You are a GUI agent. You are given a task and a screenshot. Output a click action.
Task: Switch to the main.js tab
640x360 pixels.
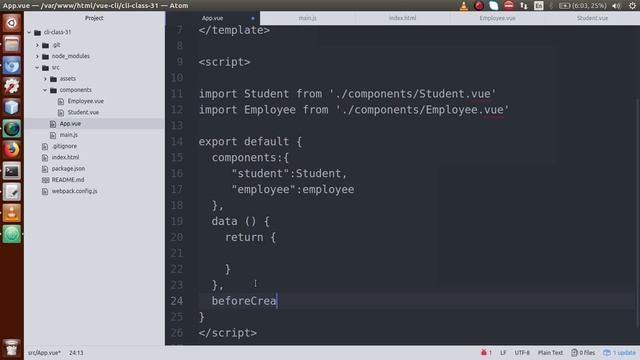[x=307, y=18]
